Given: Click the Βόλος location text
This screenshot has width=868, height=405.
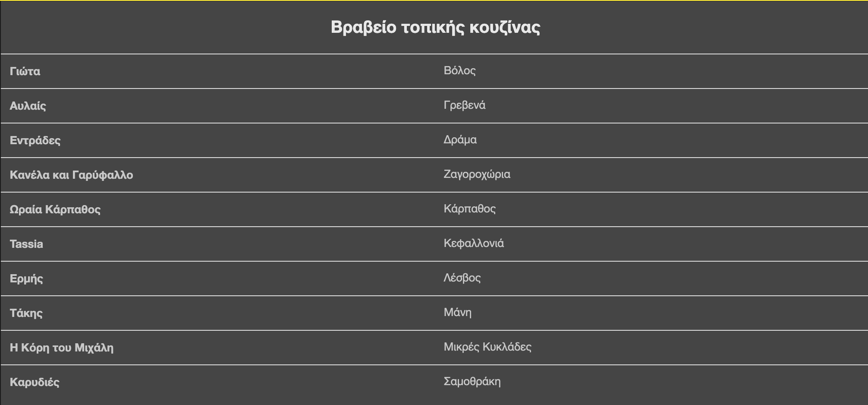Looking at the screenshot, I should [x=459, y=70].
